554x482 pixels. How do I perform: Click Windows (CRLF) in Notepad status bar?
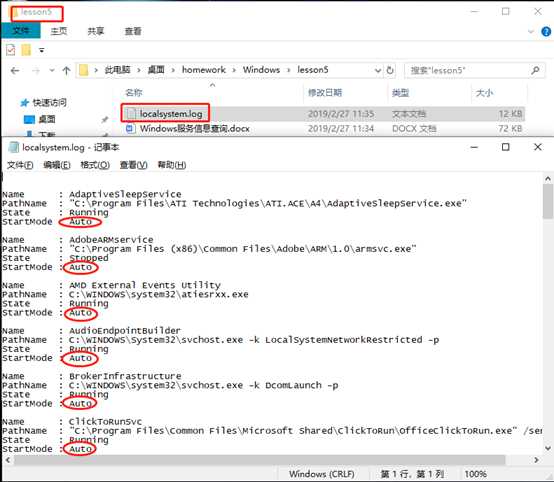coord(322,474)
